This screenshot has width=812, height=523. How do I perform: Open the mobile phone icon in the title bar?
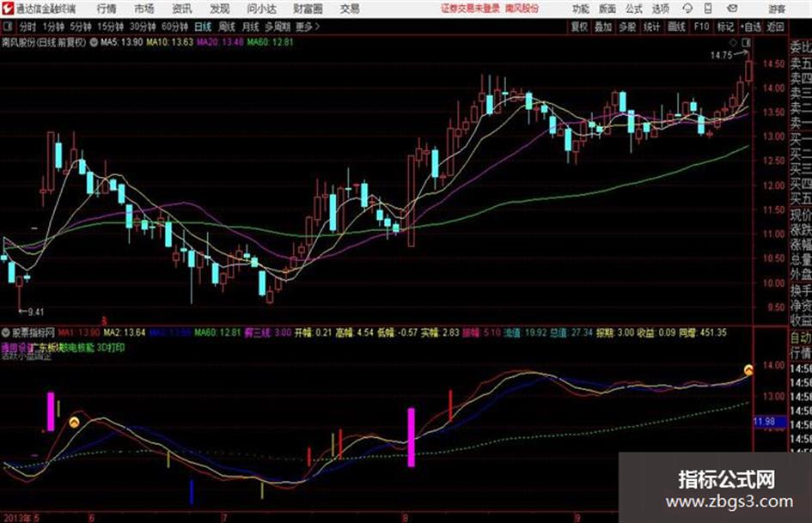(x=708, y=9)
